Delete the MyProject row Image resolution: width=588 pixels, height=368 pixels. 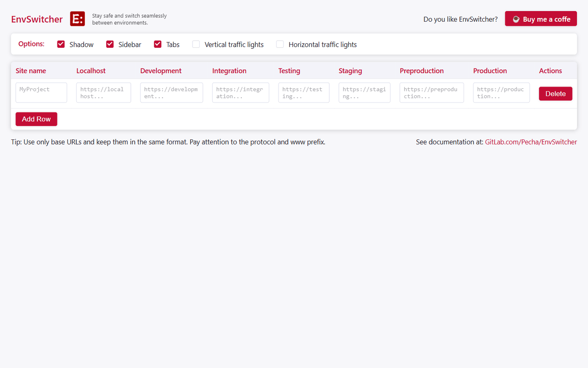pyautogui.click(x=555, y=93)
